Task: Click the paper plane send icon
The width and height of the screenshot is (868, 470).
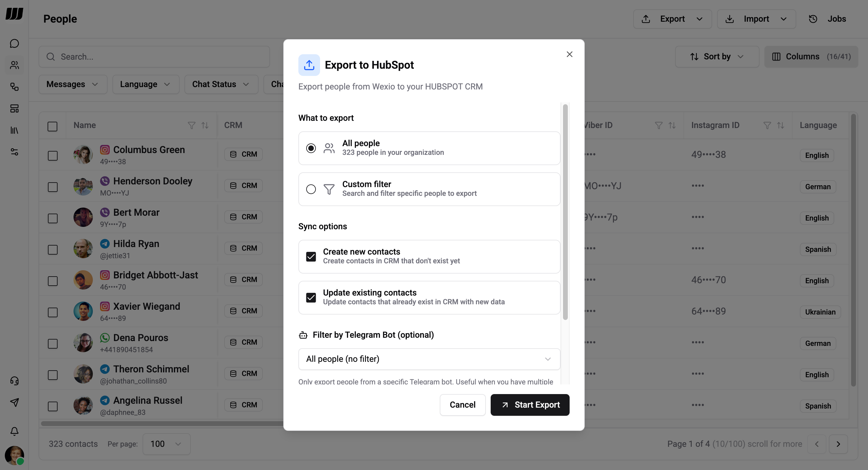Action: [x=14, y=402]
